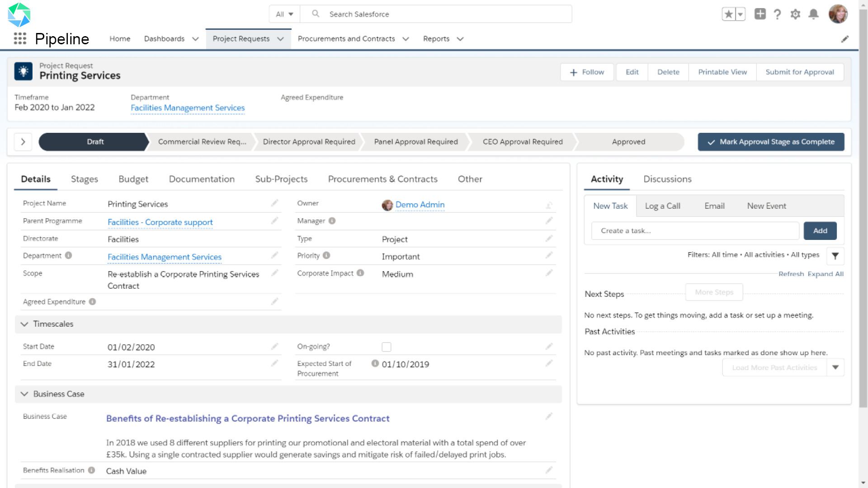Collapse the Business Case section
Screen dimensions: 868x488
pyautogui.click(x=24, y=394)
